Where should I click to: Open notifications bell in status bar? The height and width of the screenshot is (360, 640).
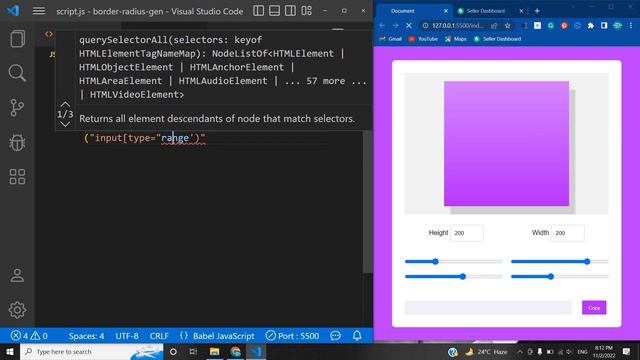(357, 336)
